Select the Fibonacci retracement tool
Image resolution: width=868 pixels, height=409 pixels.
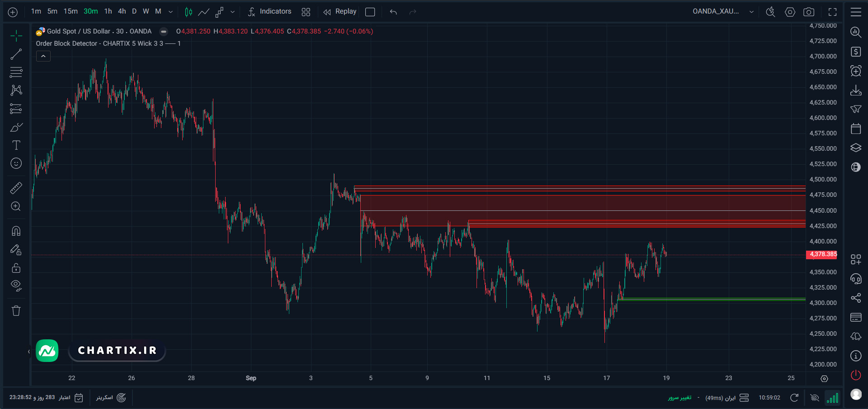click(16, 72)
